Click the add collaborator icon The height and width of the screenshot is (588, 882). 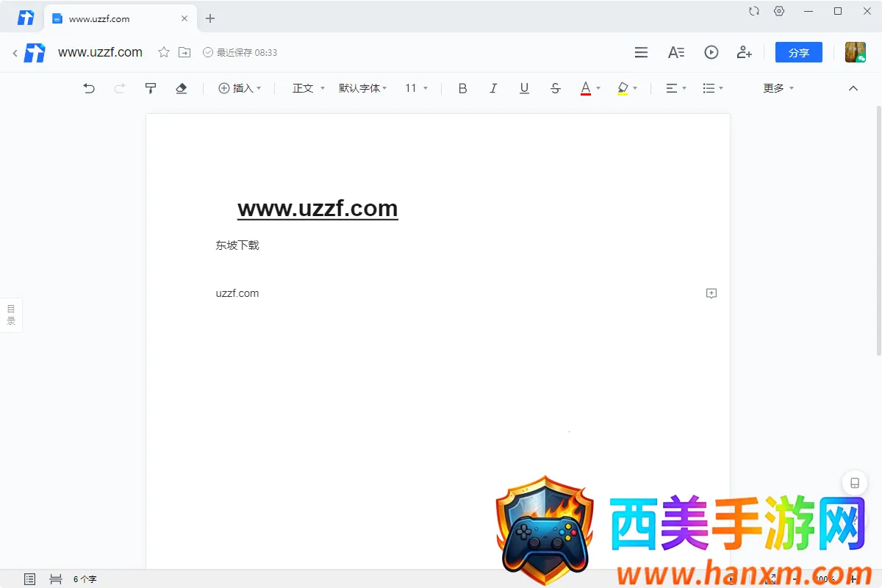[744, 52]
